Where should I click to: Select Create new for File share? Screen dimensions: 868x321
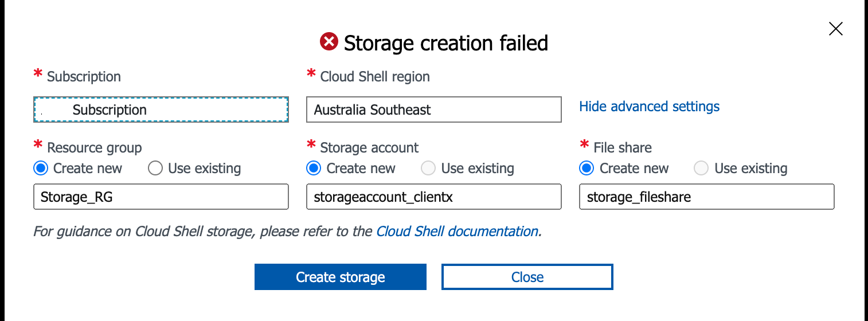pos(587,169)
